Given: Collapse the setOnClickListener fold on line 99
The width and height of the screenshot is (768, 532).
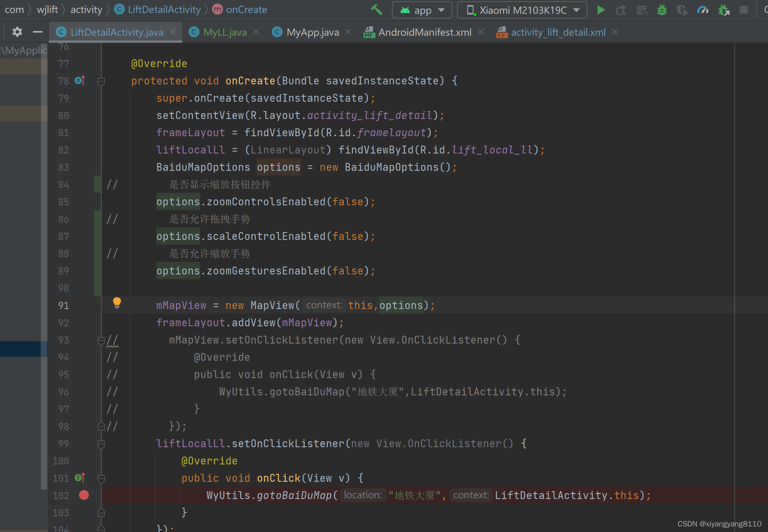Looking at the screenshot, I should click(101, 444).
